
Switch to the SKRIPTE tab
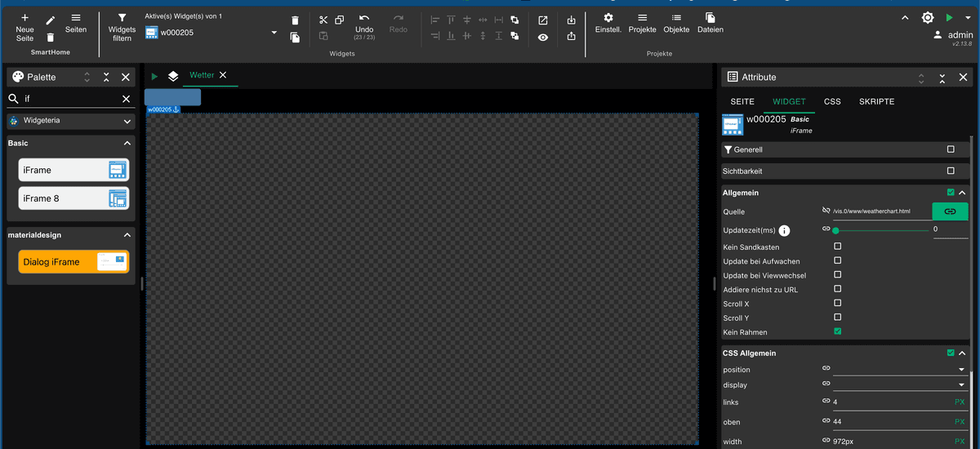[x=877, y=102]
